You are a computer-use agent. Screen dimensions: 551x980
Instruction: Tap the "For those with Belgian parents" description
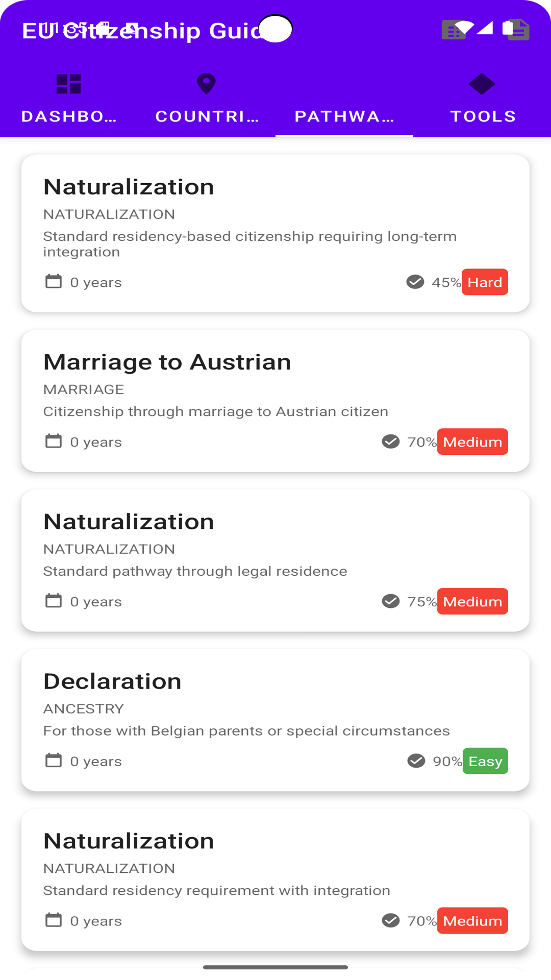(246, 731)
